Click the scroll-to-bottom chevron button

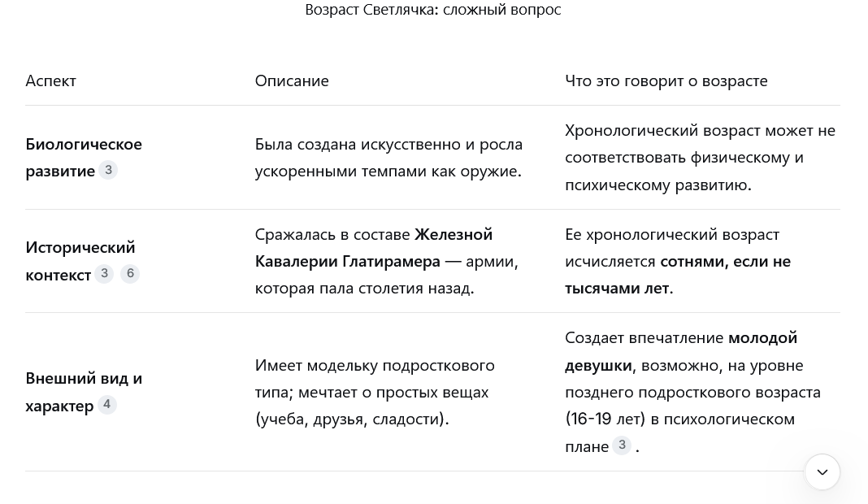click(822, 471)
